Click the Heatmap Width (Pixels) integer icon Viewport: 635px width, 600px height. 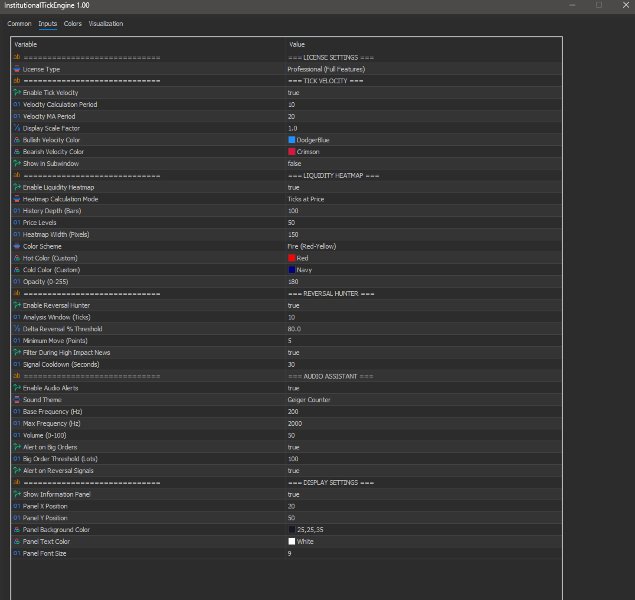pos(17,234)
